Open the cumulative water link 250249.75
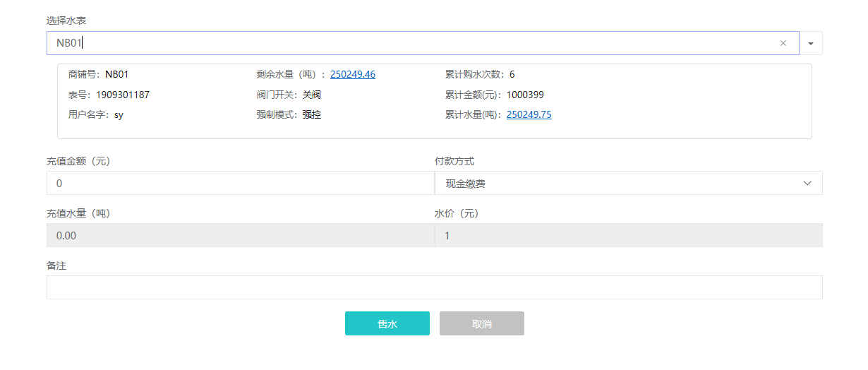868x370 pixels. [x=529, y=114]
